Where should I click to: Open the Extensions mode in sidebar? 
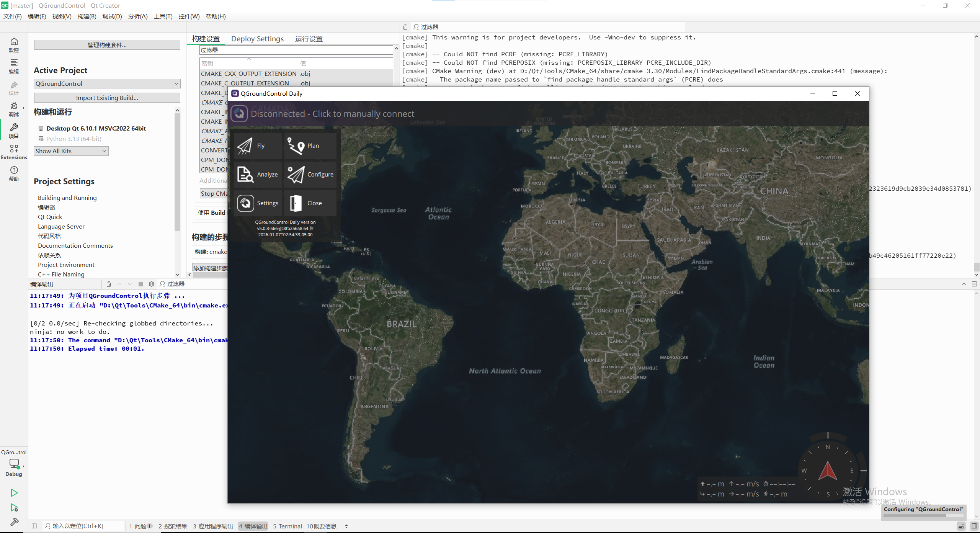[14, 152]
